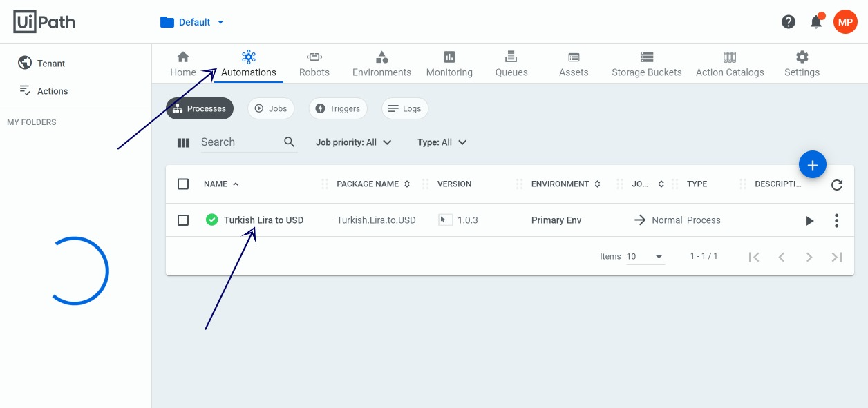Open the items per page dropdown
868x408 pixels.
[x=645, y=256]
